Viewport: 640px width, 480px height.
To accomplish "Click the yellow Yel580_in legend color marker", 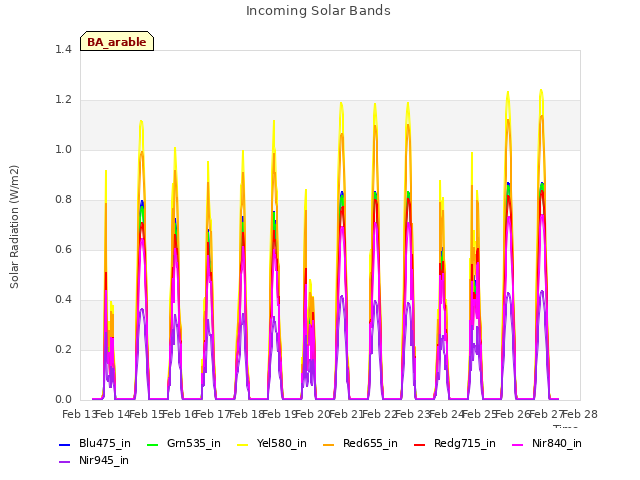I will coord(242,444).
